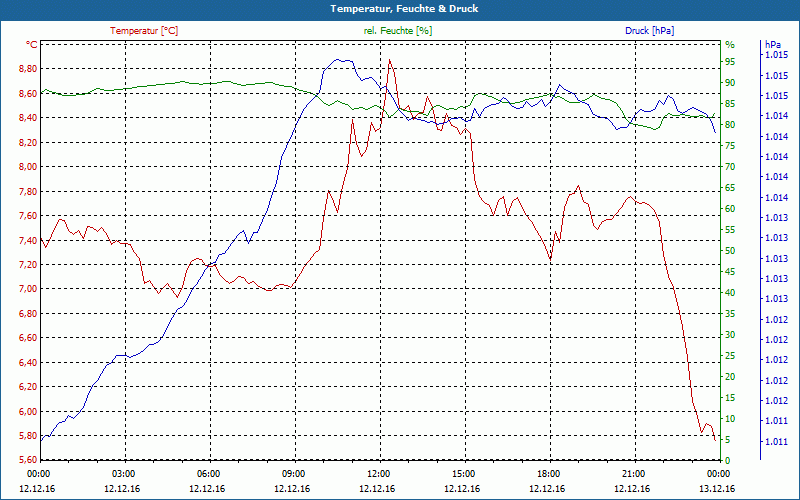
Task: Click the '8,40' temperature tick label
Action: [28, 118]
